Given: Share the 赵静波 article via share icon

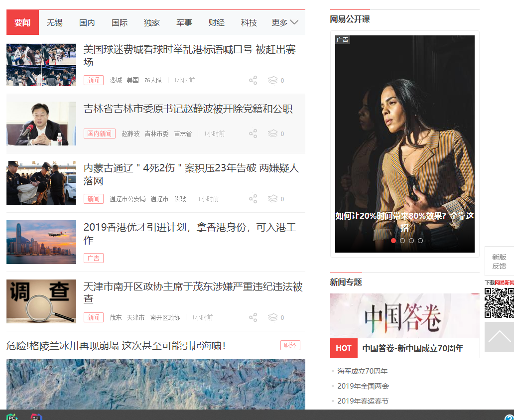Looking at the screenshot, I should click(x=253, y=134).
